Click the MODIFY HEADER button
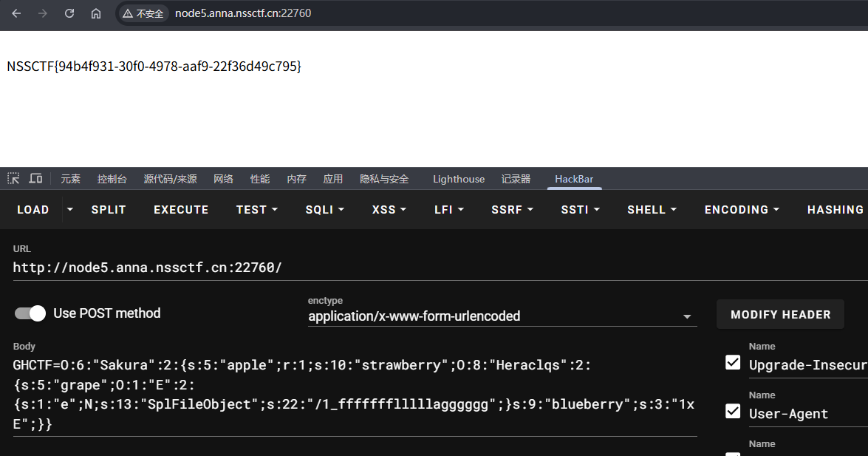Viewport: 868px width, 456px height. click(x=780, y=315)
